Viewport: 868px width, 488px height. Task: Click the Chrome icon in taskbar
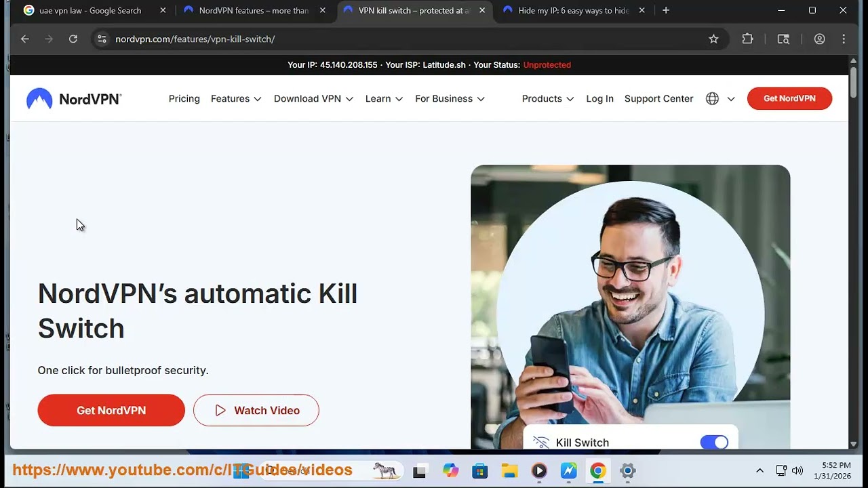[x=597, y=470]
